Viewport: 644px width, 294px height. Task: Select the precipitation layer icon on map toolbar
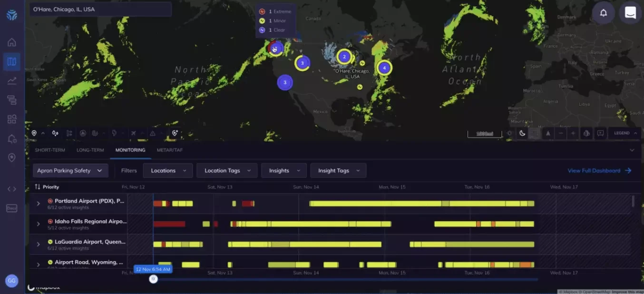pyautogui.click(x=55, y=133)
